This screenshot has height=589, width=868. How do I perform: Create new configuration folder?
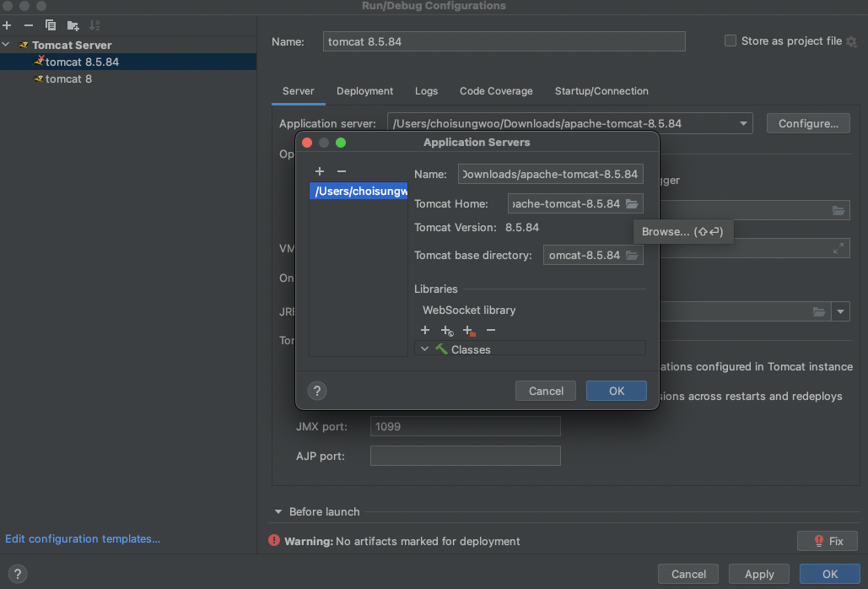73,25
